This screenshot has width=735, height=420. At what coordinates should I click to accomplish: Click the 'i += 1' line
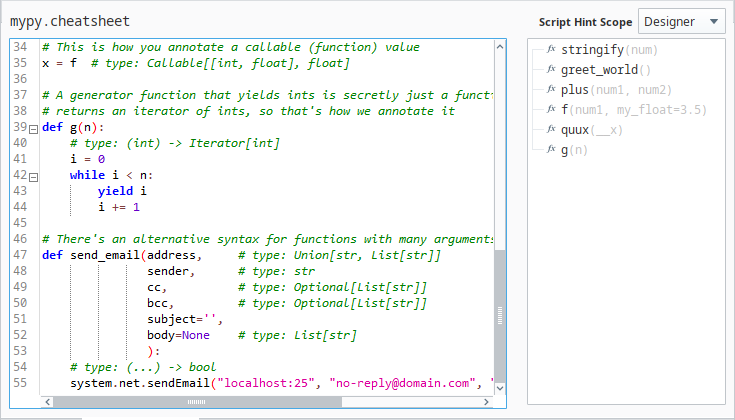click(119, 207)
